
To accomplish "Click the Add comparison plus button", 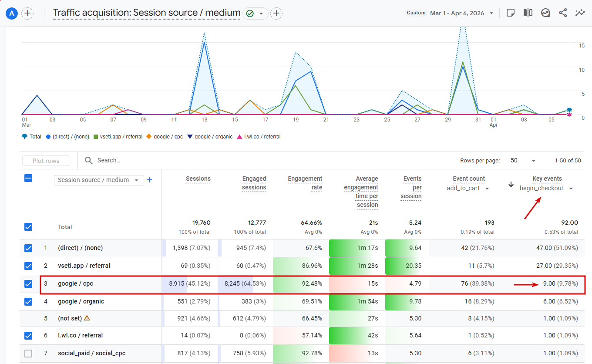I will pyautogui.click(x=27, y=13).
